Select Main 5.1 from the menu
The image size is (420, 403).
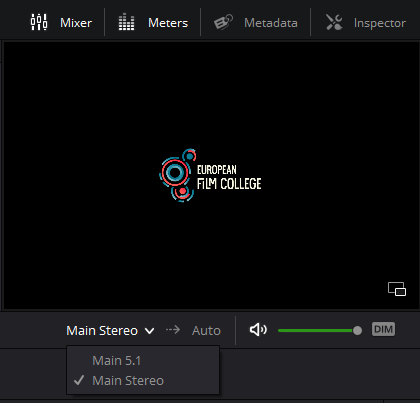tap(143, 361)
